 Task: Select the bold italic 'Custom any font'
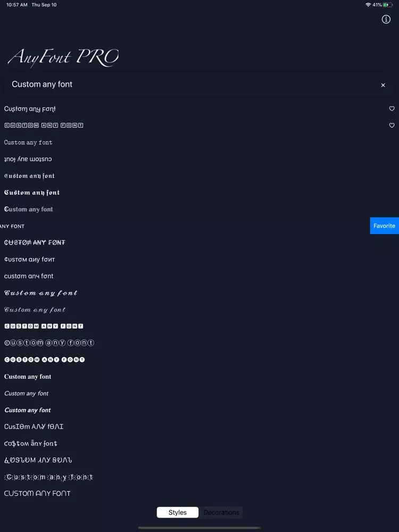click(x=28, y=410)
